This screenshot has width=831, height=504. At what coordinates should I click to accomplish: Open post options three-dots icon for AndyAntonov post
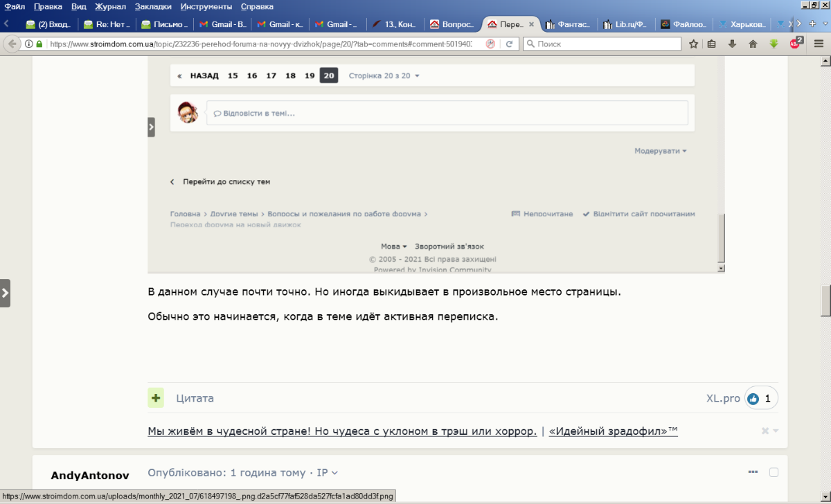coord(753,472)
